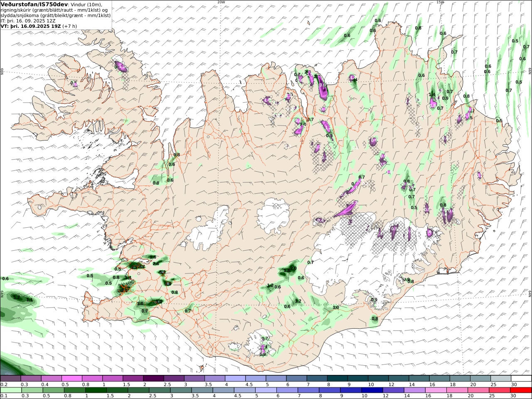
Task: Click the "15W" longitude label at top
Action: pyautogui.click(x=440, y=2)
